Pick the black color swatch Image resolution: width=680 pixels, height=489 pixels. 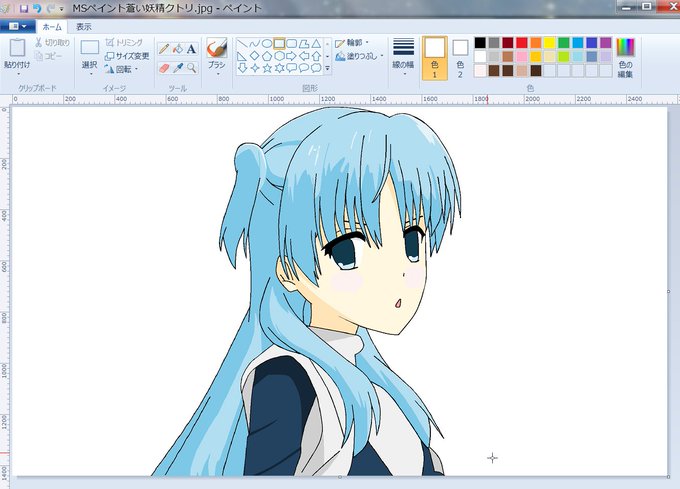(480, 42)
